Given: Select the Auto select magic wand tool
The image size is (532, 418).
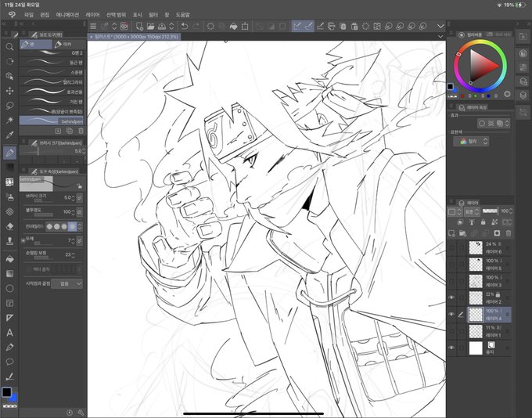Looking at the screenshot, I should [9, 120].
